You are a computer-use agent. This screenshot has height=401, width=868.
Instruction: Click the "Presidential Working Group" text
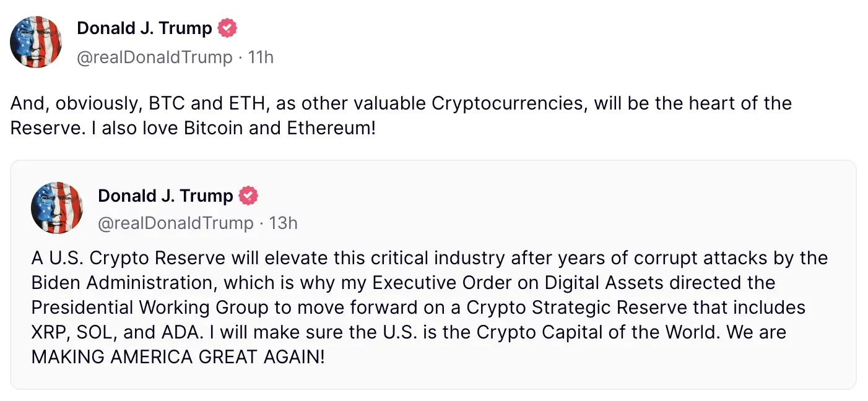tap(150, 308)
